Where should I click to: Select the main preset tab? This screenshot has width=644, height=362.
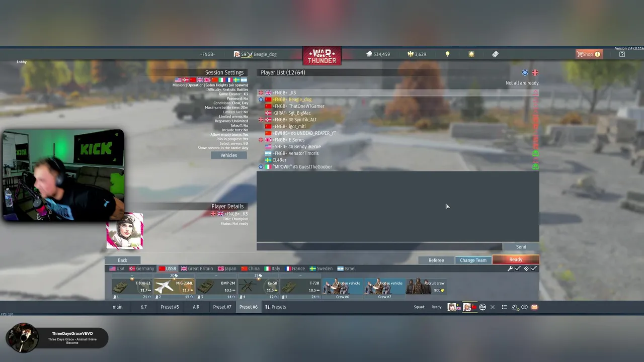point(117,307)
